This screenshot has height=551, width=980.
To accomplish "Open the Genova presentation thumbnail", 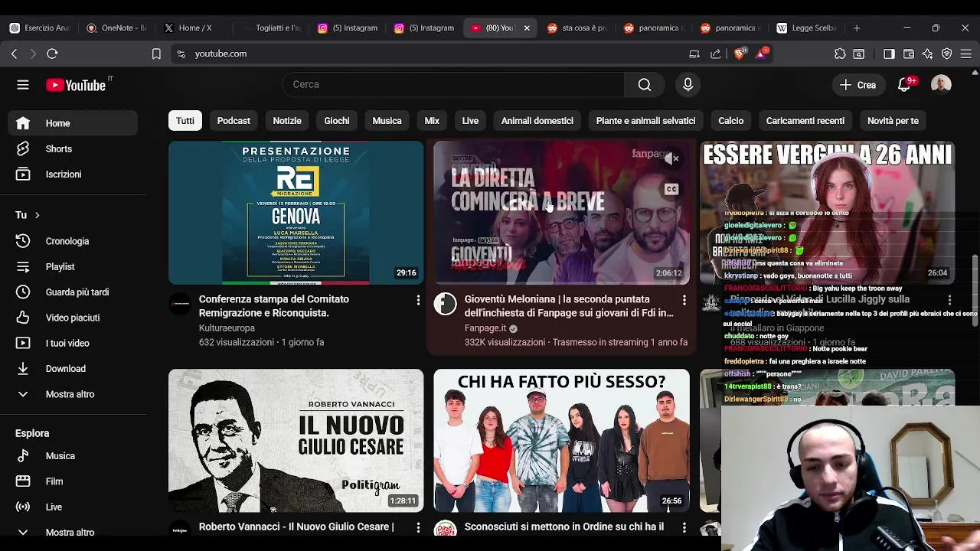I will (x=296, y=213).
